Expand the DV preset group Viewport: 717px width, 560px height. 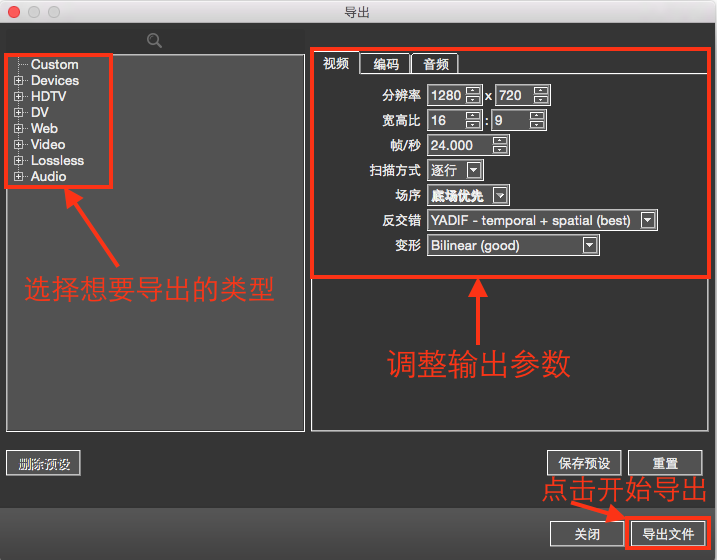pyautogui.click(x=18, y=112)
